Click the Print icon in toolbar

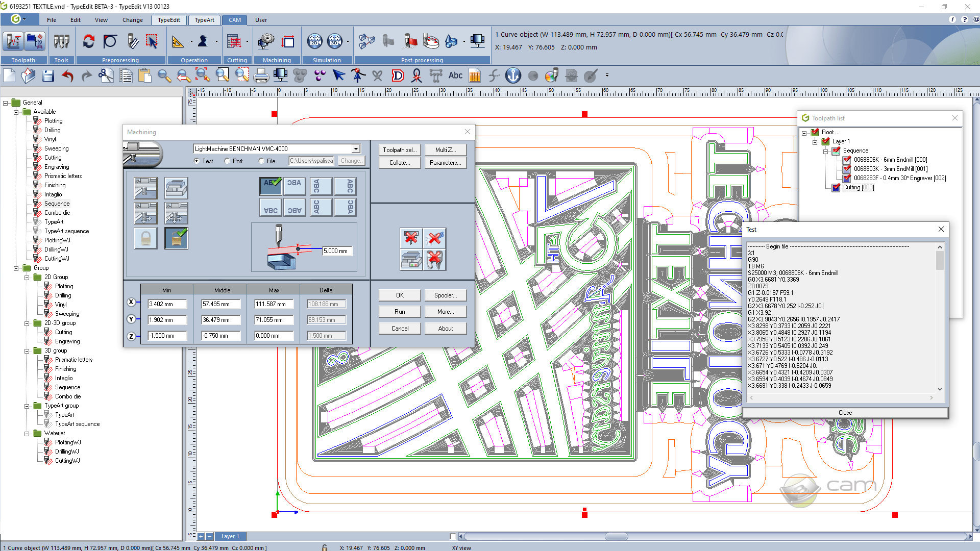point(261,76)
